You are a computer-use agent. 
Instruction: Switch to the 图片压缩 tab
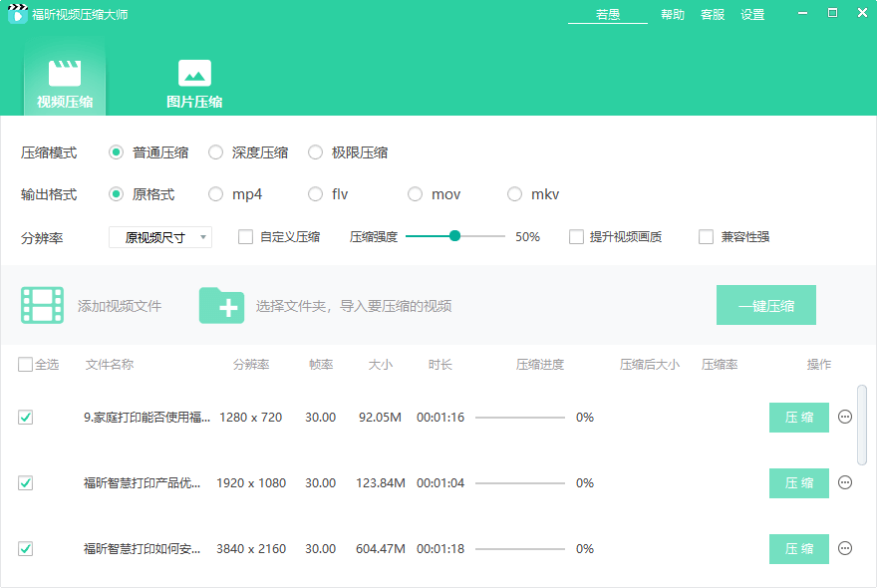pos(193,82)
